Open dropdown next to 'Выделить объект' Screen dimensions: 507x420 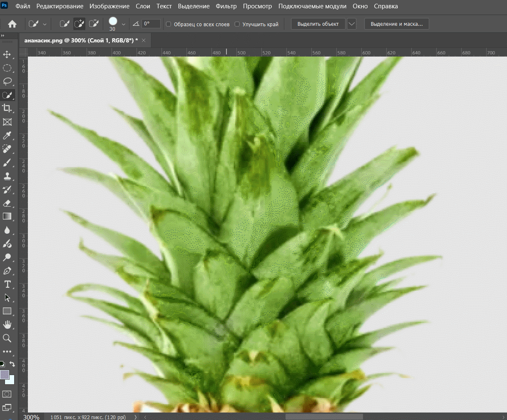[x=352, y=24]
